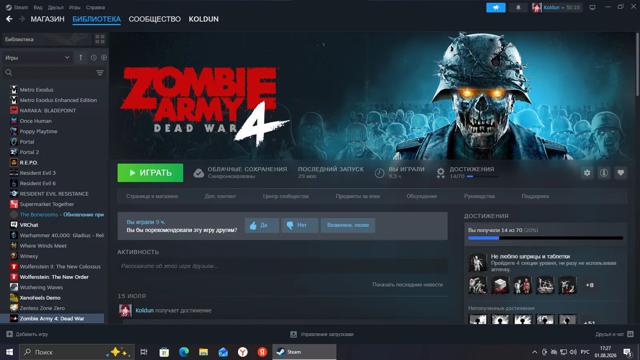
Task: Switch to the БИБЛИОТЕКА tab
Action: pyautogui.click(x=97, y=19)
